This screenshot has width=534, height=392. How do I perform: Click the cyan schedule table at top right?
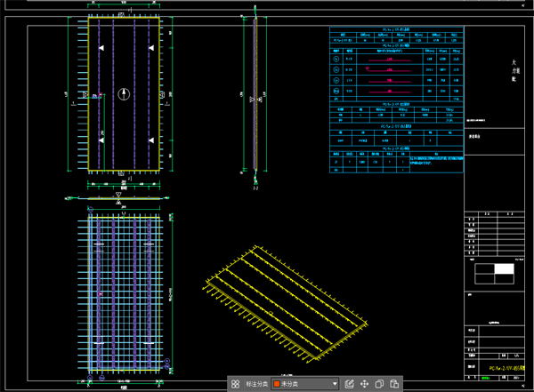396,100
